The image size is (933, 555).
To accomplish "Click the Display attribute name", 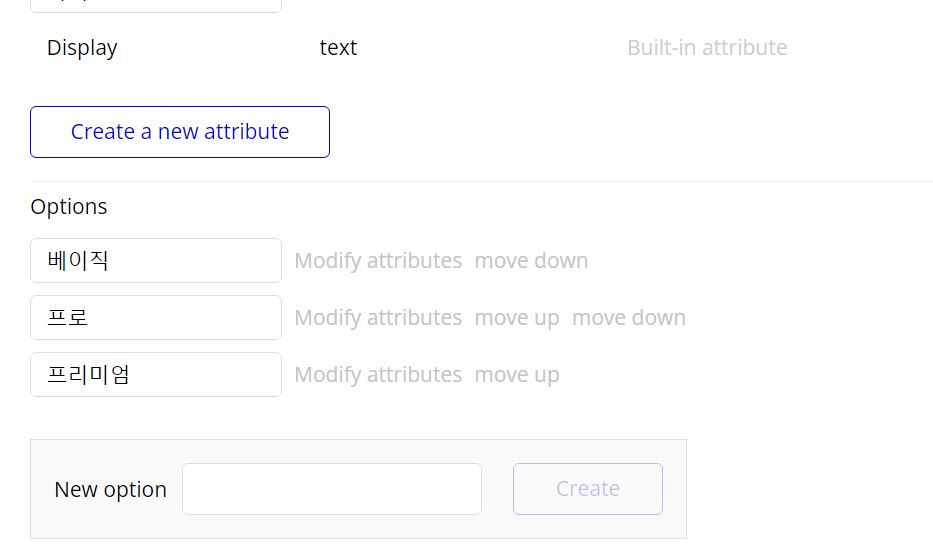I will coord(82,48).
